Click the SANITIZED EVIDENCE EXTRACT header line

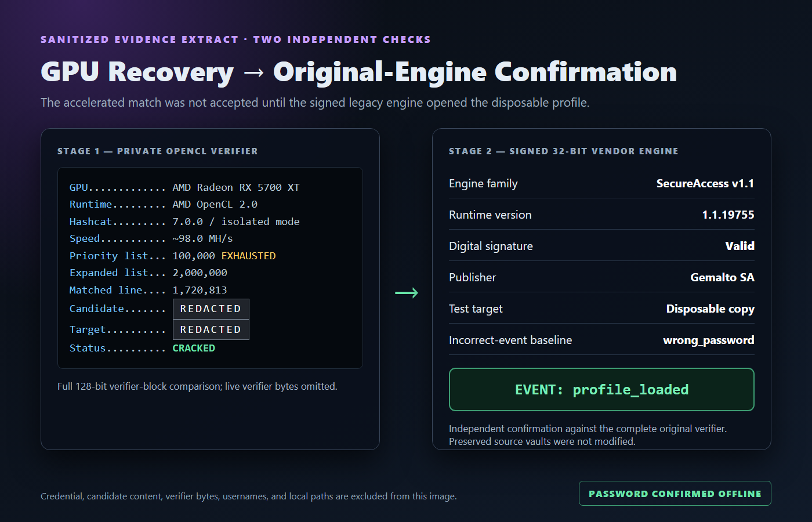tap(235, 39)
